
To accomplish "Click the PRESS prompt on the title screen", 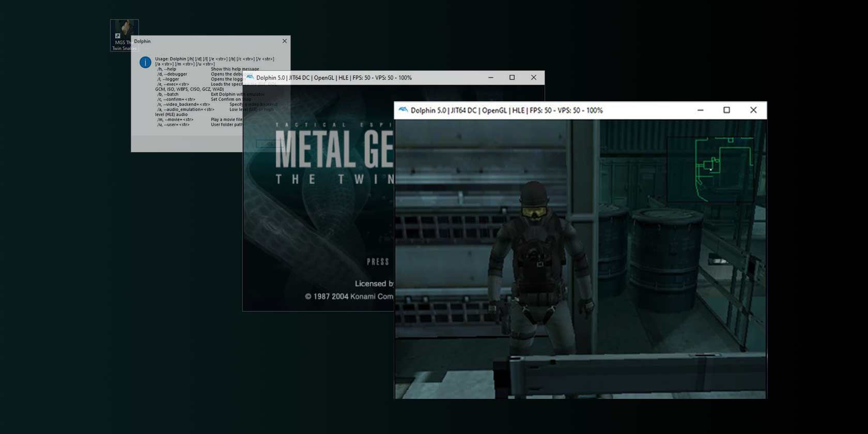I will (x=378, y=262).
